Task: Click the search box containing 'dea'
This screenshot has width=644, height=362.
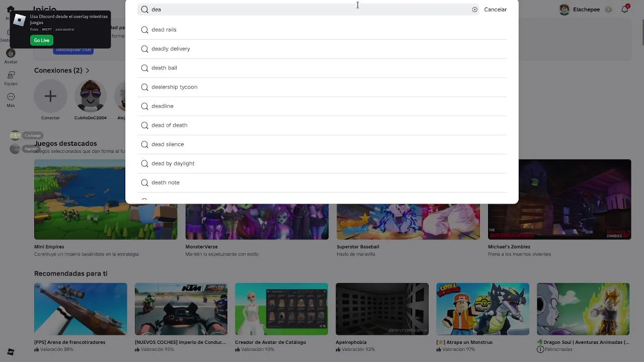Action: click(309, 10)
